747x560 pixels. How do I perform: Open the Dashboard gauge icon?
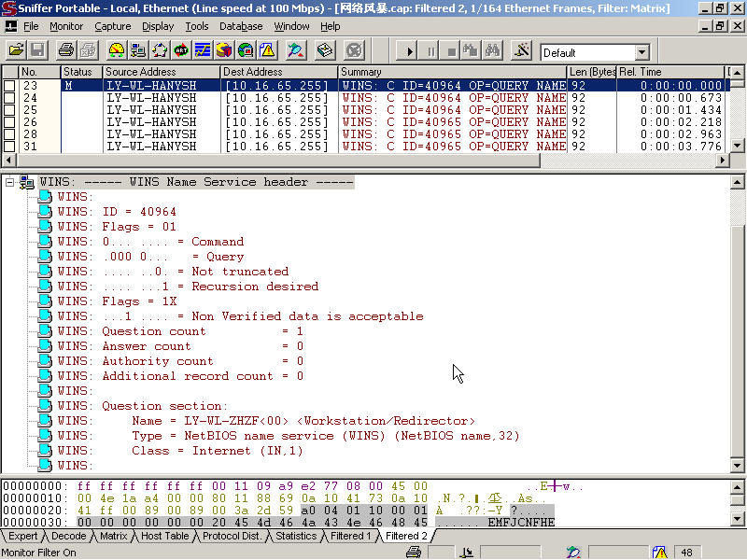[117, 50]
